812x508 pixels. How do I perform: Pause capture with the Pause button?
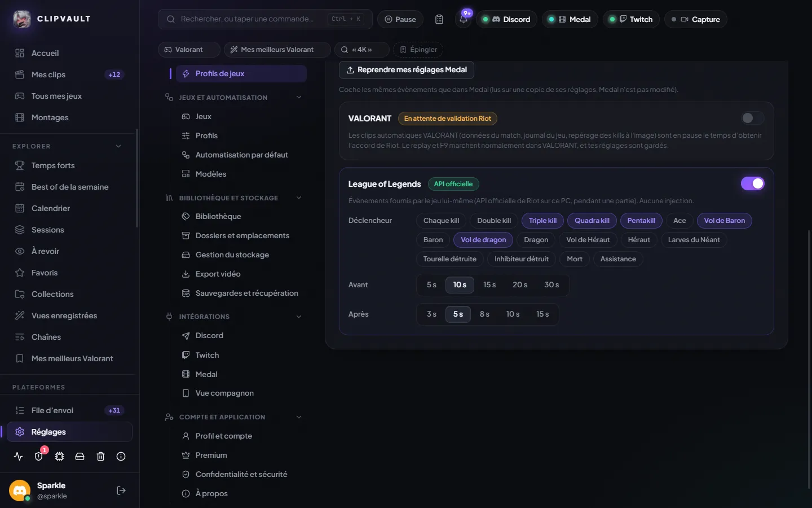400,19
